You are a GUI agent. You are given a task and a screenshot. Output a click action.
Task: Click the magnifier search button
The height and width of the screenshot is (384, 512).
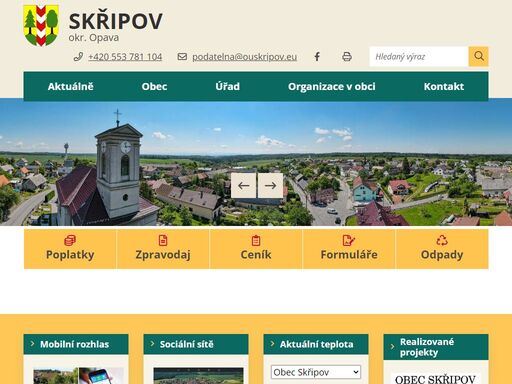coord(479,56)
